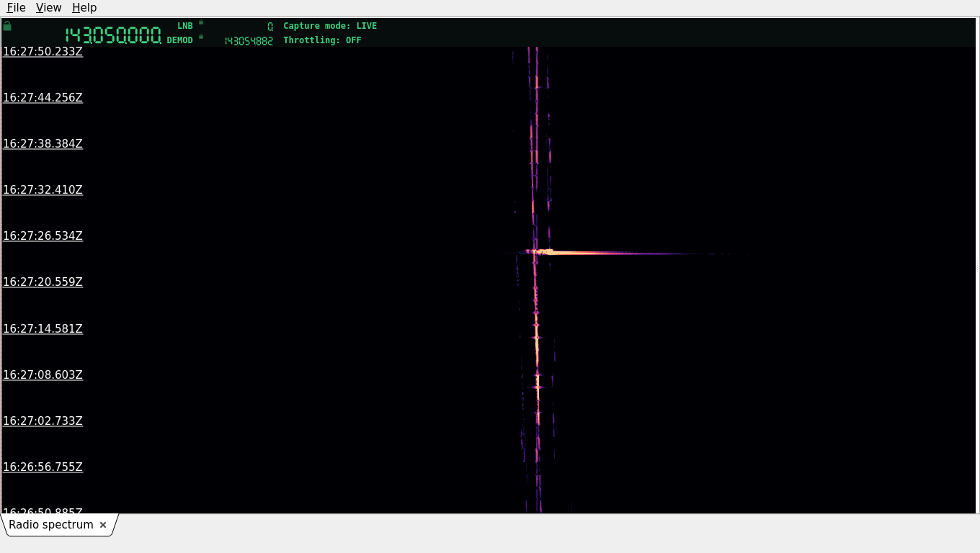
Task: Click timestamp 16:27:14.581Z in waterfall
Action: coord(43,329)
